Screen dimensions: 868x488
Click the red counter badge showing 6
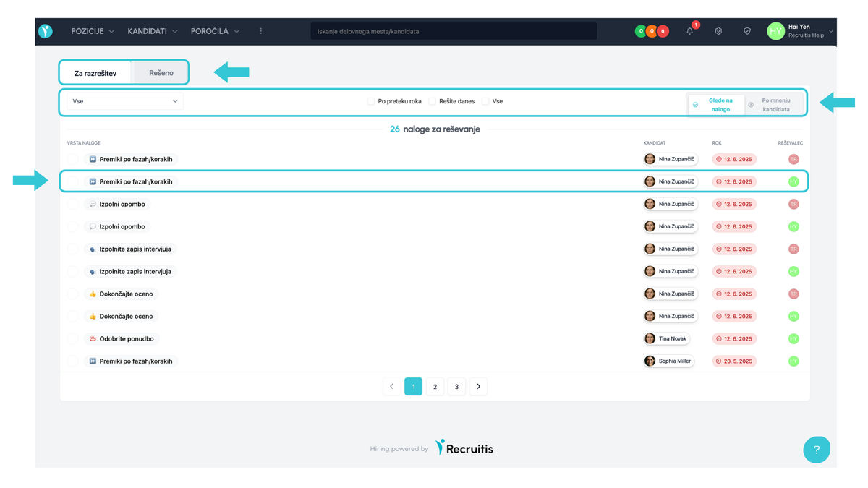tap(663, 31)
